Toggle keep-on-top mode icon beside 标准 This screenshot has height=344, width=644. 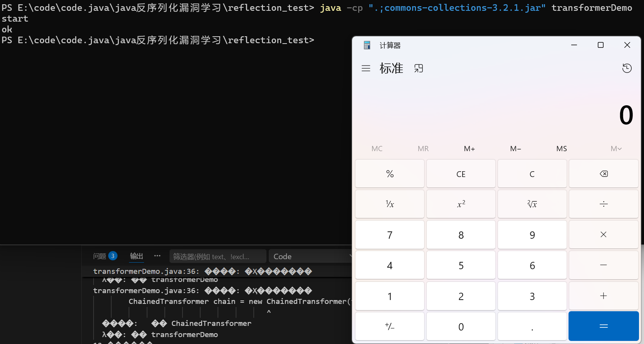click(x=419, y=68)
